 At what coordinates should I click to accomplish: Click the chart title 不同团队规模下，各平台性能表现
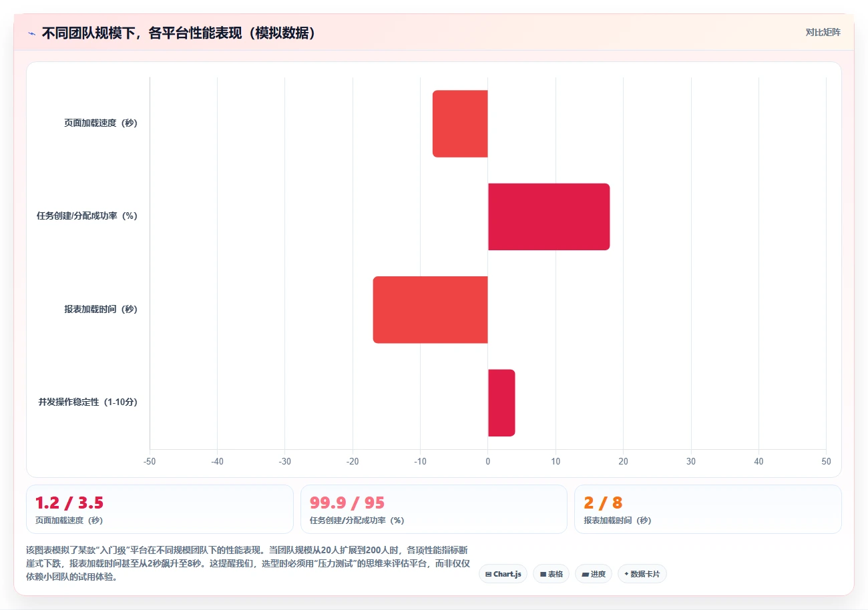point(178,33)
